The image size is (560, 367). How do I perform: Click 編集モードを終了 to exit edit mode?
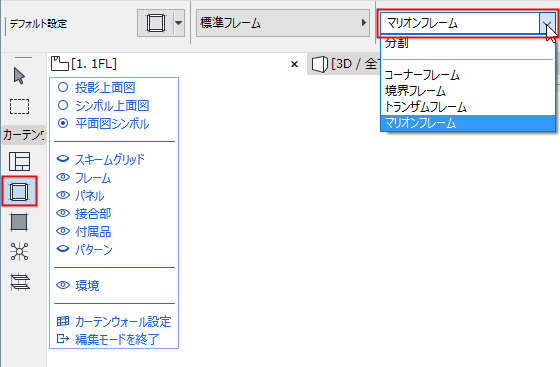click(x=108, y=339)
